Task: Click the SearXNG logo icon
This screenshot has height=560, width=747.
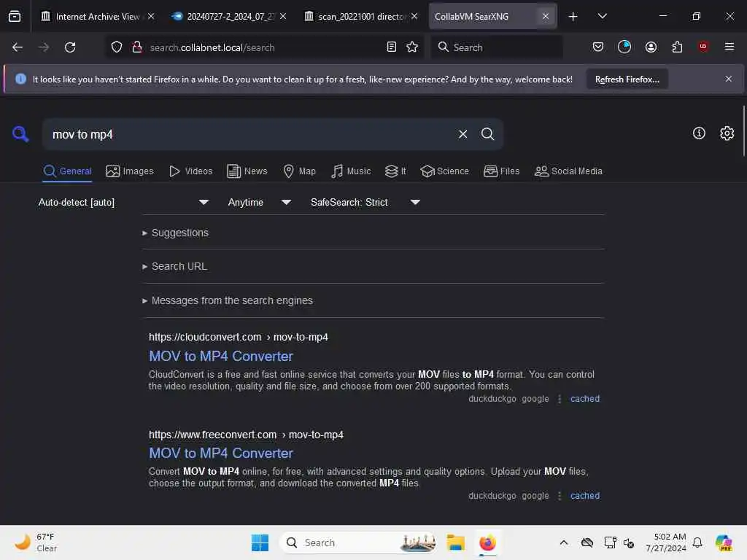Action: (20, 134)
